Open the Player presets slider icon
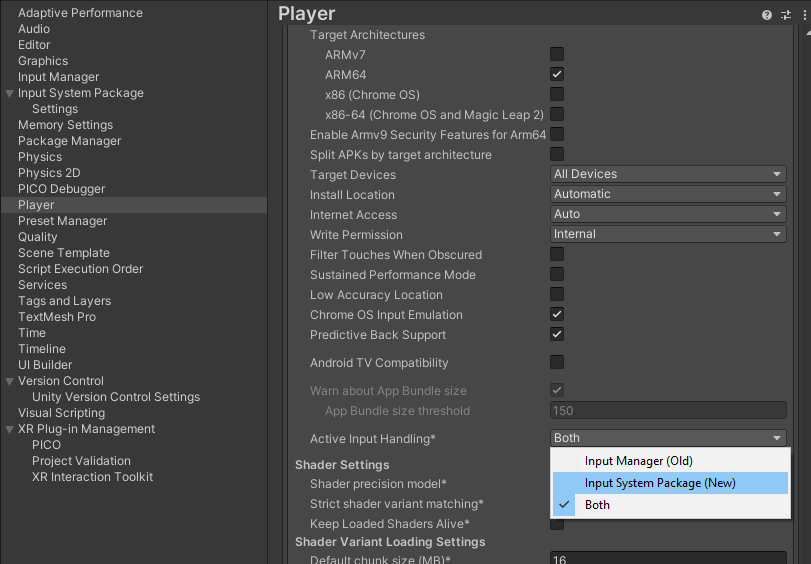 click(786, 15)
